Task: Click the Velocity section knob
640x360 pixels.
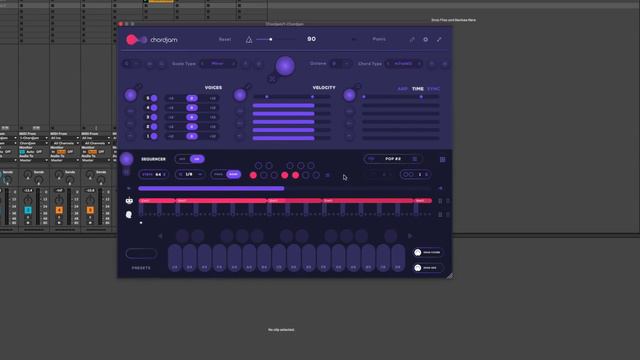Action: (x=240, y=95)
